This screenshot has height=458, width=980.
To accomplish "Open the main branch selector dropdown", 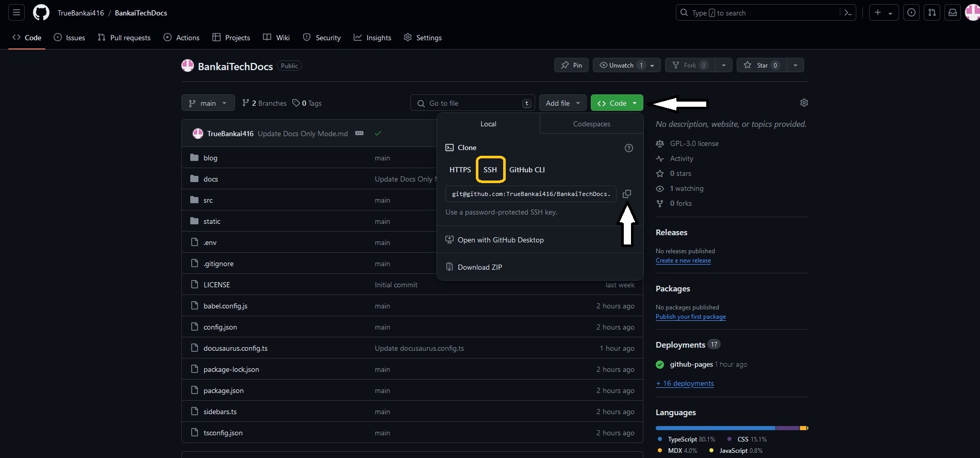I will 208,103.
